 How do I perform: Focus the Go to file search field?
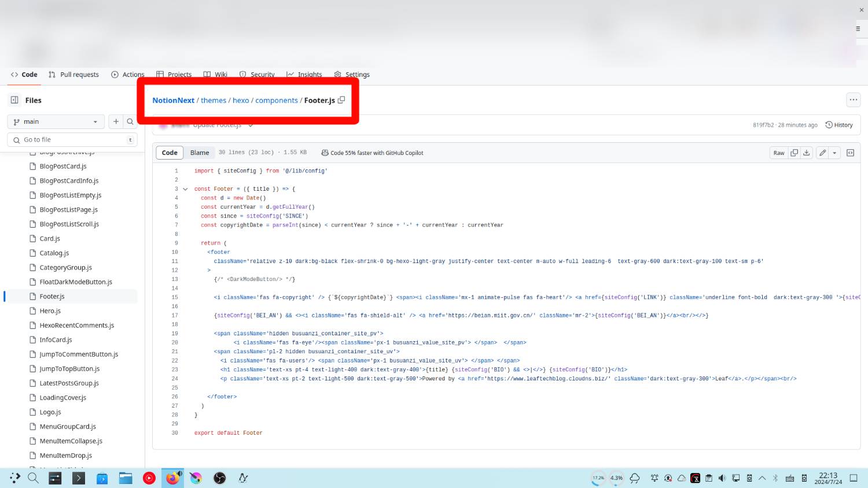72,139
